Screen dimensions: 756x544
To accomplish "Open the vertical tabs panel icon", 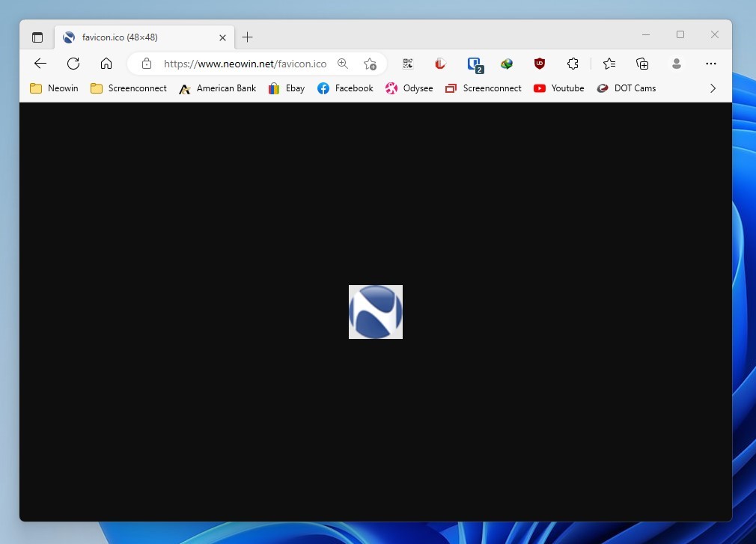I will (x=37, y=37).
